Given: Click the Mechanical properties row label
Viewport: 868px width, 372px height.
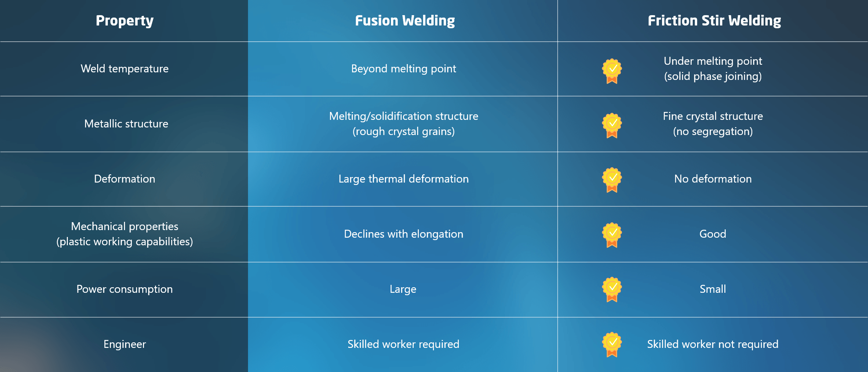Looking at the screenshot, I should click(124, 234).
